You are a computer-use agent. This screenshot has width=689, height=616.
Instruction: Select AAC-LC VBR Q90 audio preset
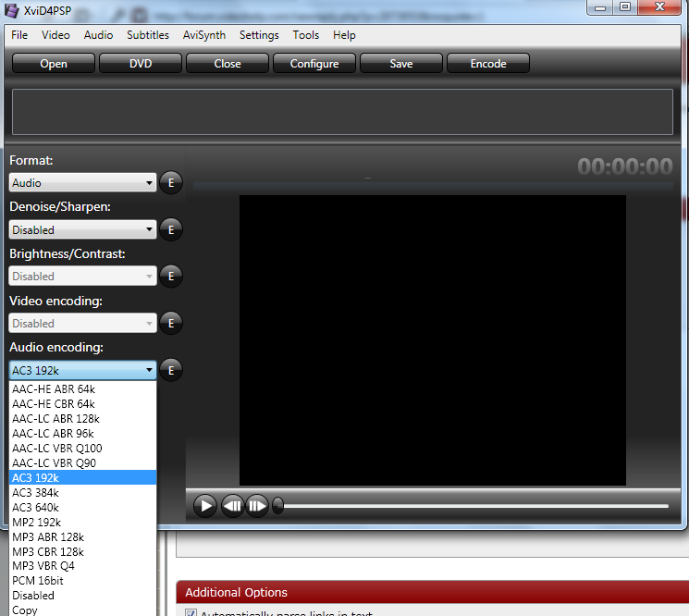click(x=82, y=463)
